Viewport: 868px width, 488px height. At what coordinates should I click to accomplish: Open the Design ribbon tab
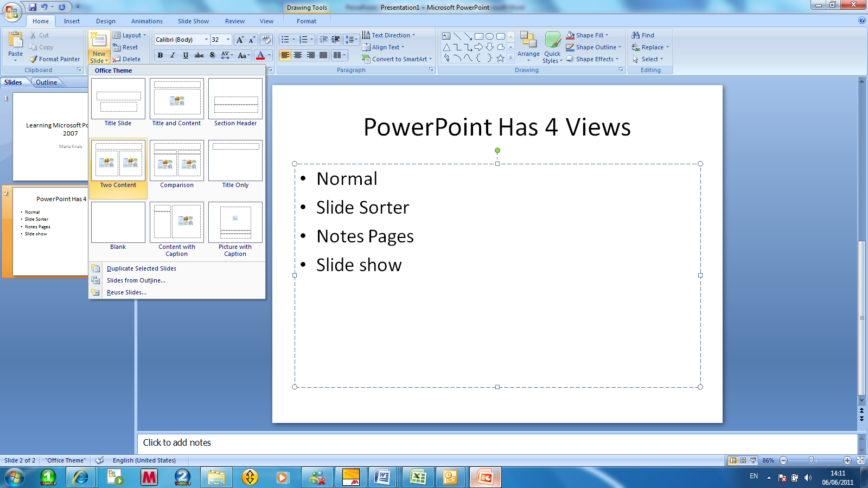[106, 21]
